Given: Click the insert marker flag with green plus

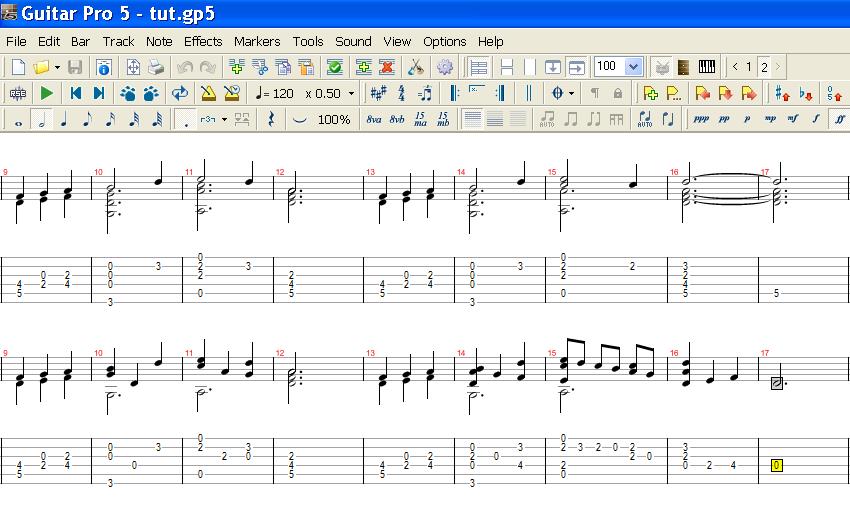Looking at the screenshot, I should [651, 93].
